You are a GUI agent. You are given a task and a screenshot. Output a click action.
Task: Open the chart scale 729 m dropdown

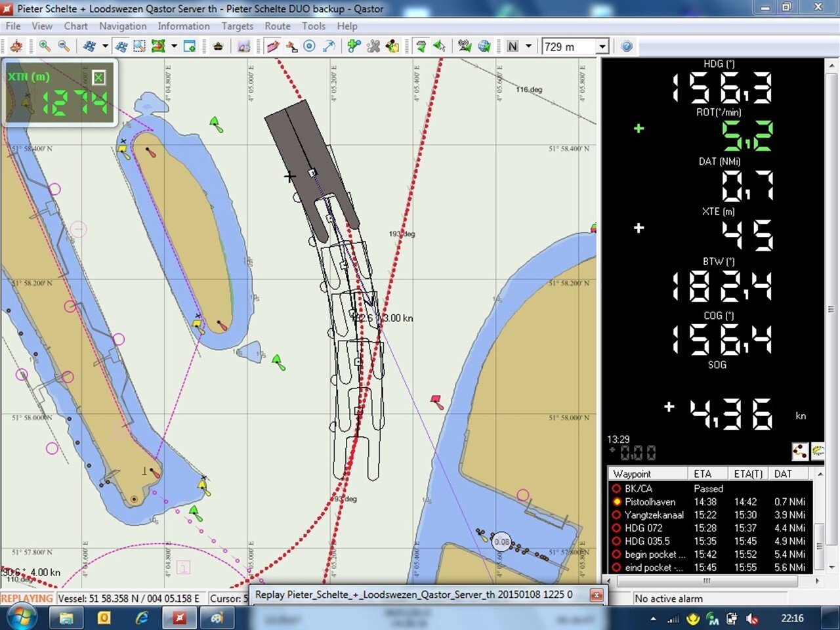[x=602, y=47]
